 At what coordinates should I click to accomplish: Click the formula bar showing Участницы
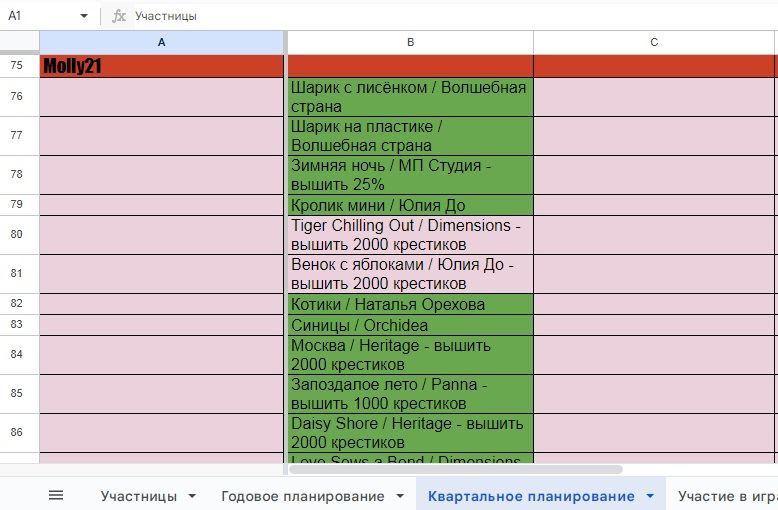tap(400, 16)
